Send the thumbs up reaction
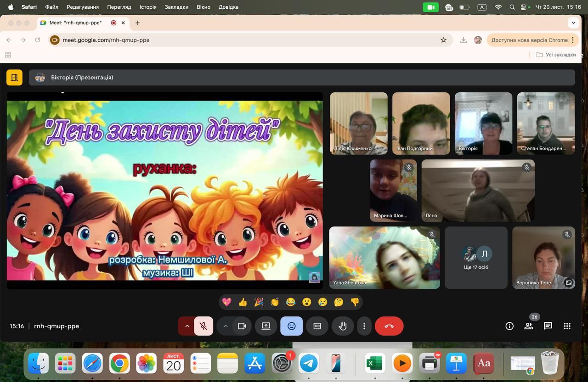Screen dimensions: 588x382 (243, 302)
